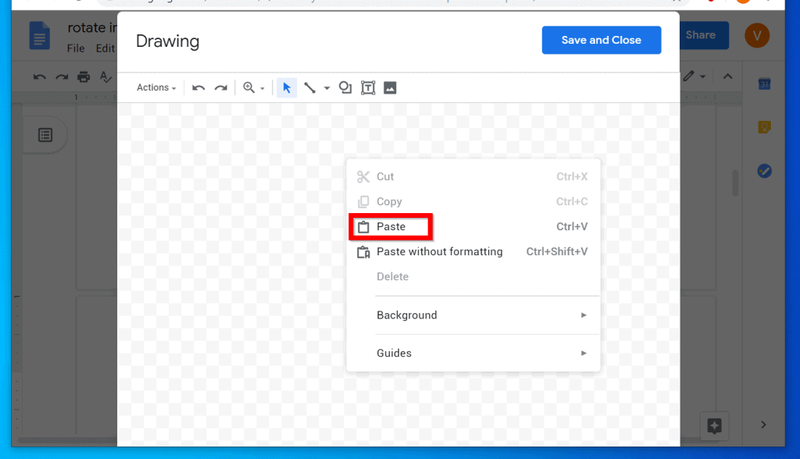Click the Print icon in Docs
This screenshot has width=800, height=459.
84,77
